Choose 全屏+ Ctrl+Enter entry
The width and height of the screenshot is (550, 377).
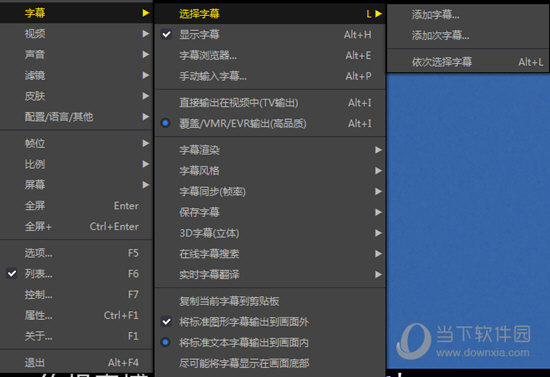coord(76,226)
